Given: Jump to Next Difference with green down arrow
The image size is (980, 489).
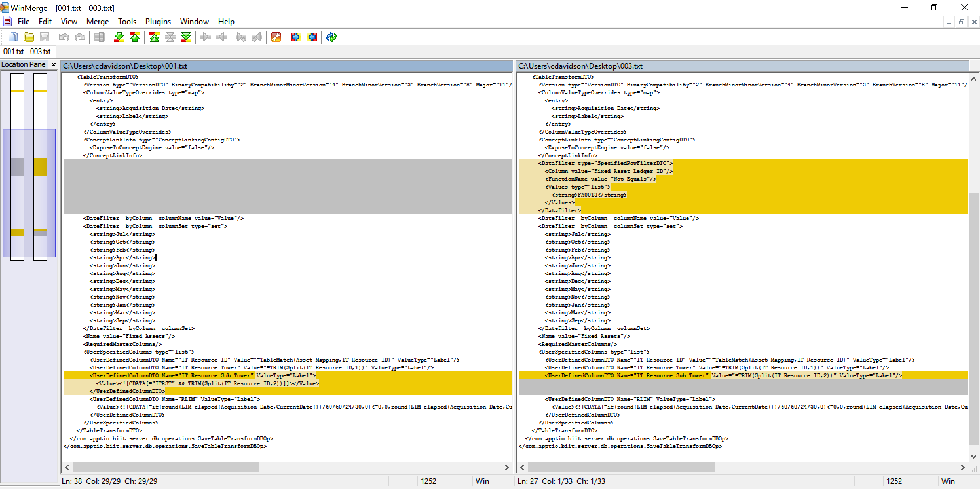Looking at the screenshot, I should (x=119, y=37).
